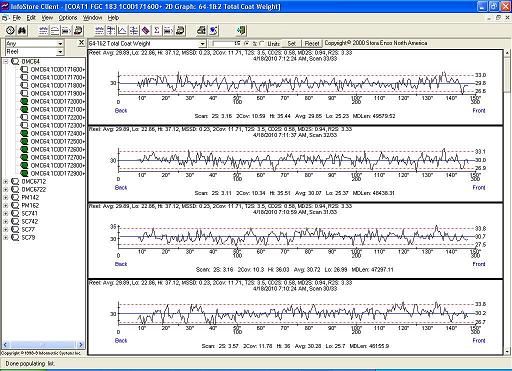Viewport: 512px width, 371px height.
Task: Click white reel icon of ONC64:1C0D171600
Action: pos(24,69)
